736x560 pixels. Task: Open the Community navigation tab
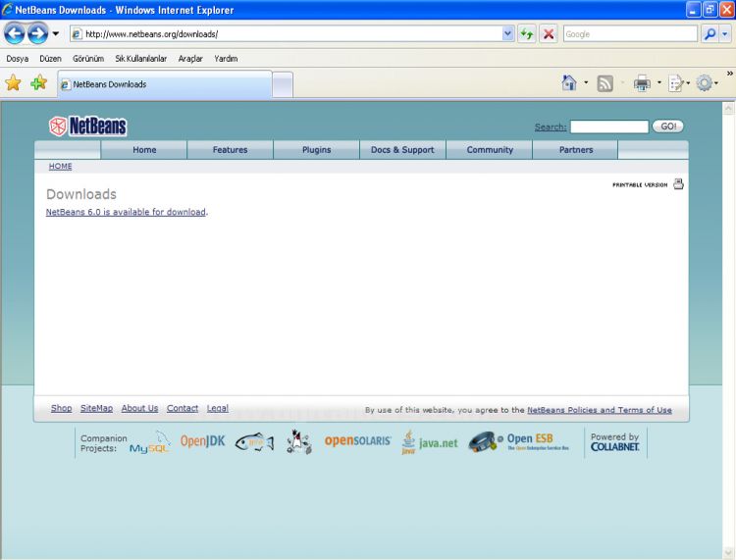490,150
